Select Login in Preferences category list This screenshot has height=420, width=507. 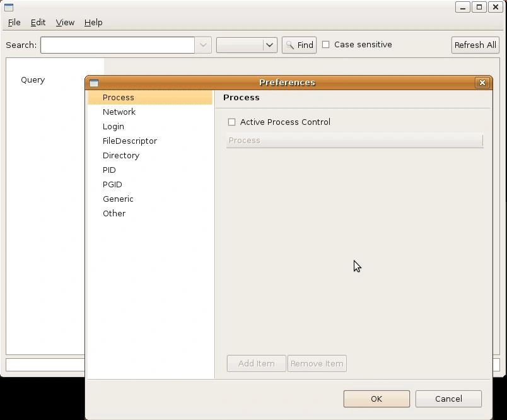tap(150, 126)
